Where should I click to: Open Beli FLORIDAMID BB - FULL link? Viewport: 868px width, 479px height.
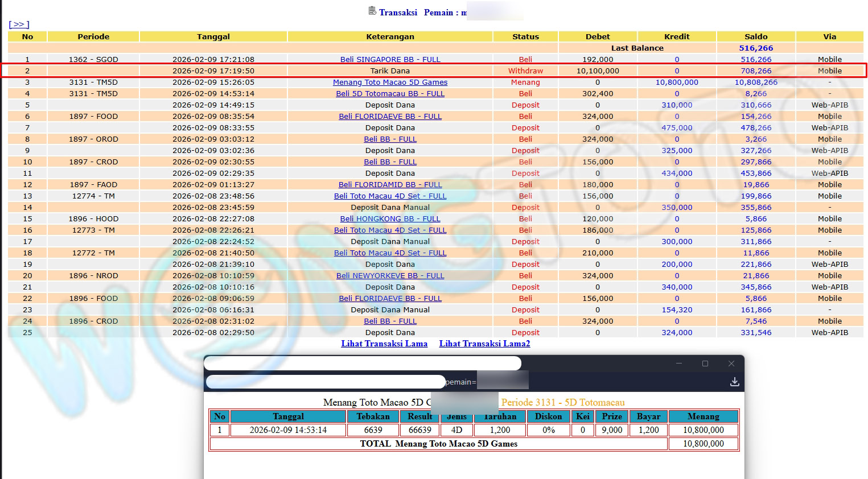[390, 185]
